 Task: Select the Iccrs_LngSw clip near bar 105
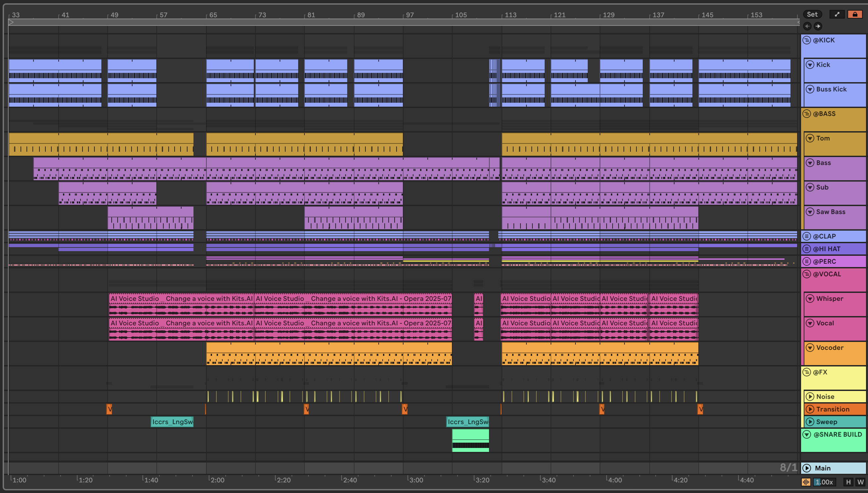click(x=467, y=422)
